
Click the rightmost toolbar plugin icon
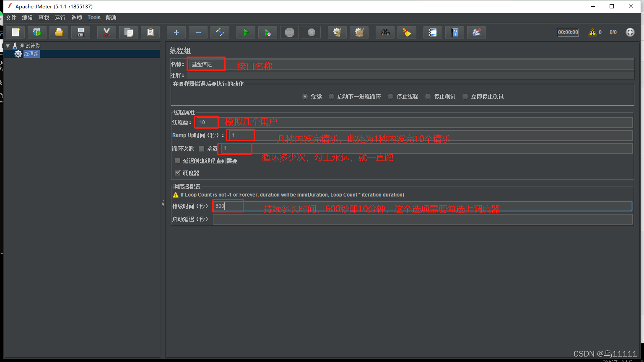click(477, 32)
